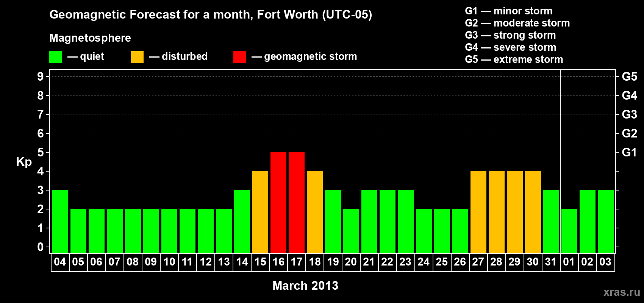
Task: Click the 'G4 — severe storm' legend line
Action: click(511, 47)
